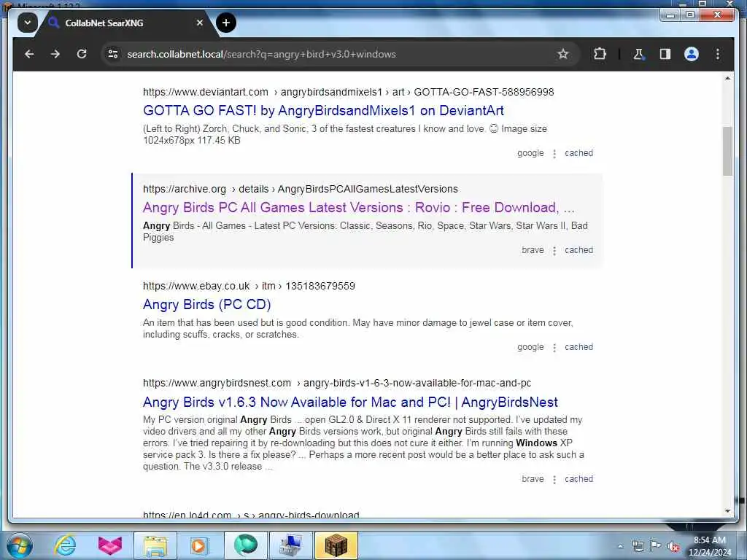Image resolution: width=747 pixels, height=560 pixels.
Task: Click google engine label on DeviantArt result
Action: (530, 153)
